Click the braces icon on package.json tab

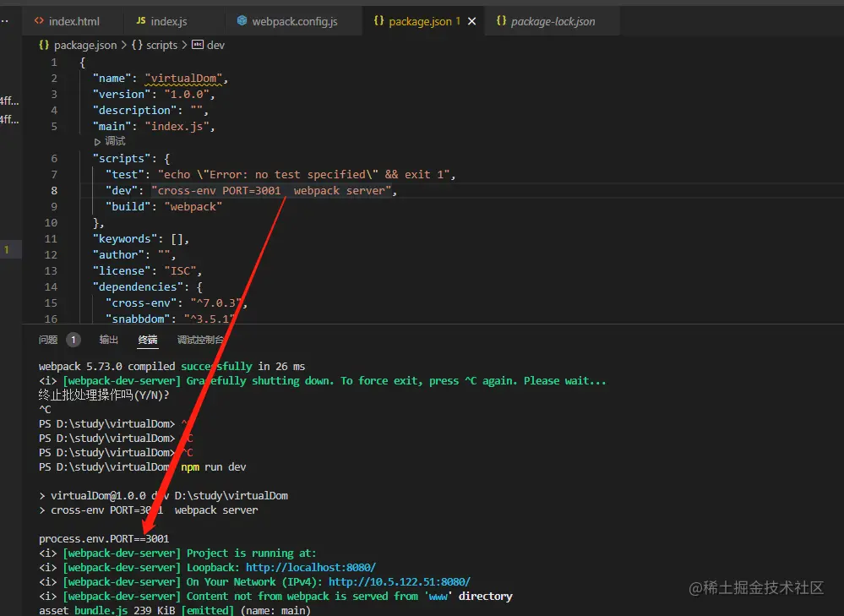point(379,20)
